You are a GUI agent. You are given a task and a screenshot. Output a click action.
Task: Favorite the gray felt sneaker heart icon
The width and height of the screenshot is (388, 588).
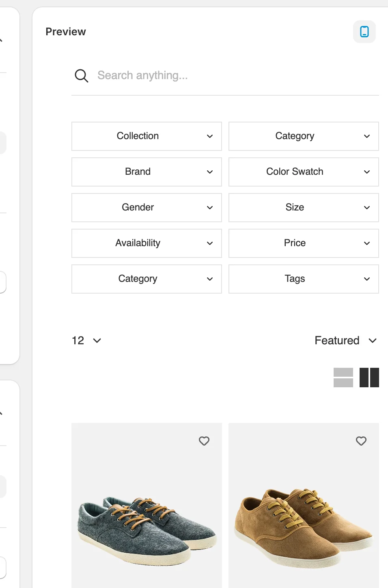[x=204, y=441]
